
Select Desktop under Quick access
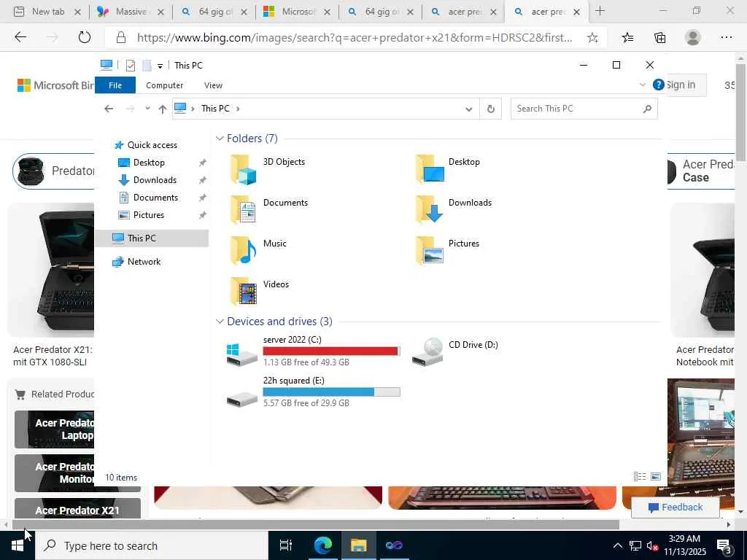click(x=149, y=163)
